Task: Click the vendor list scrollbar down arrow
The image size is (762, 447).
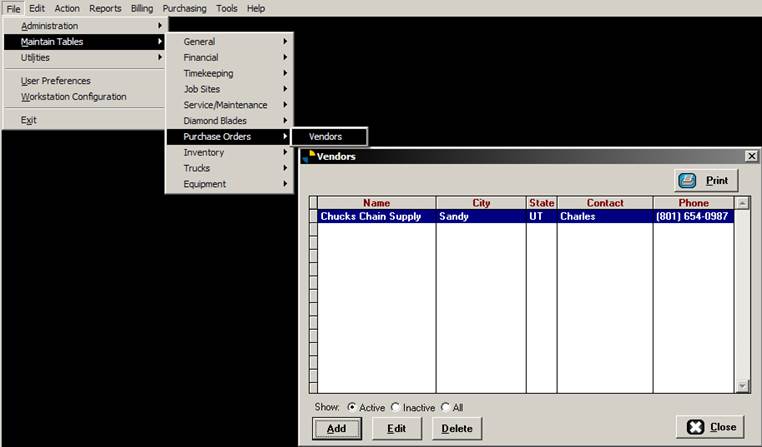Action: [x=743, y=385]
